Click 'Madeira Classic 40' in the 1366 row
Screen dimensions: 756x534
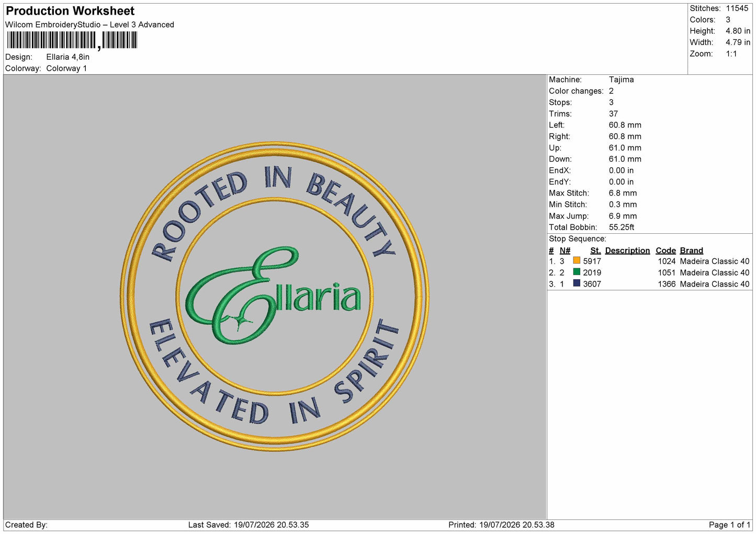point(715,285)
